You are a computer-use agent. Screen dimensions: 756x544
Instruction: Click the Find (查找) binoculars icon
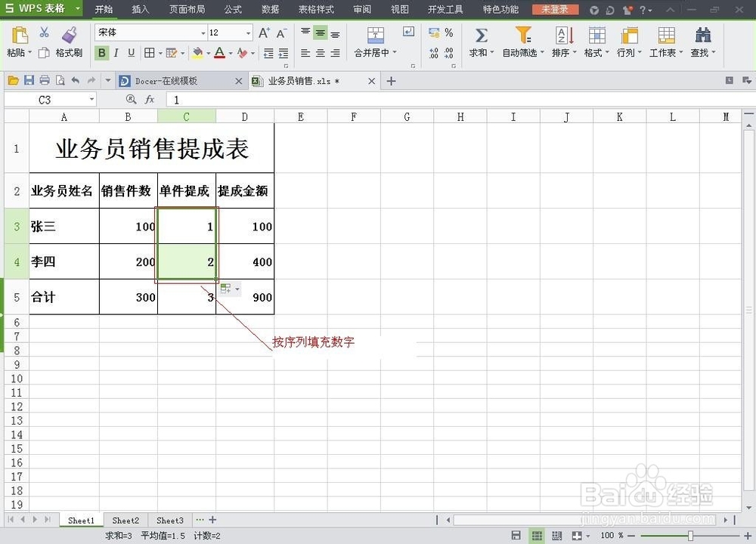tap(703, 36)
